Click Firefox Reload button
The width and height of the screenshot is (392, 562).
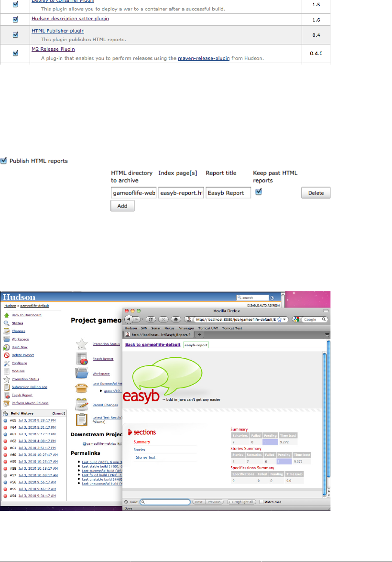[151, 320]
